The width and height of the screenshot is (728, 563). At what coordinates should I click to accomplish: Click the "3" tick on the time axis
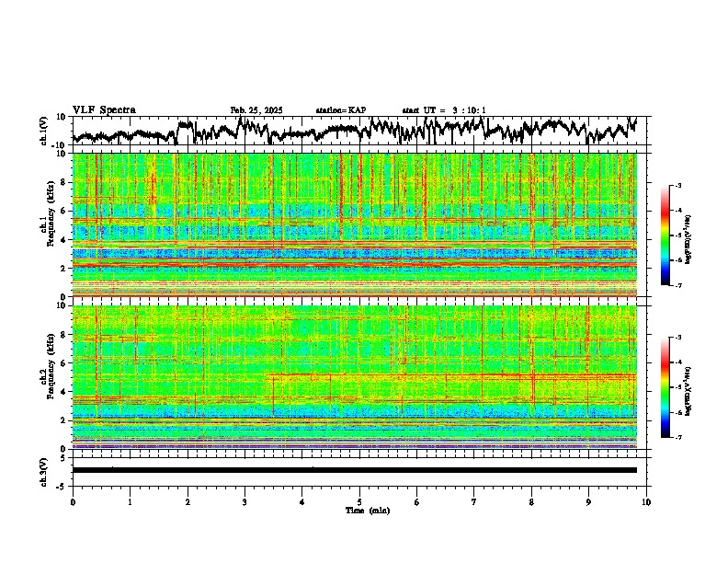coord(245,502)
